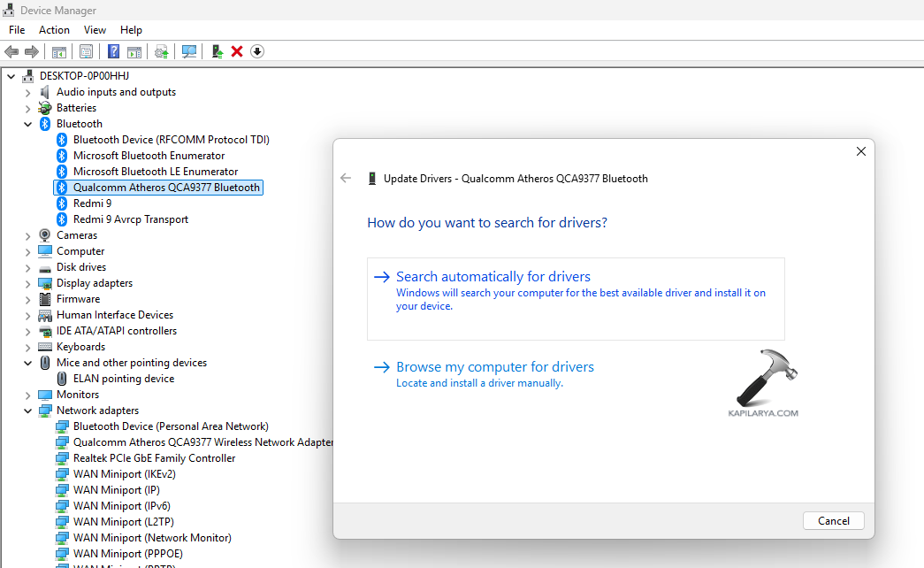The height and width of the screenshot is (568, 924).
Task: Click the Bluetooth icon next to Redmi 9 Avrcp Transport
Action: tap(62, 219)
